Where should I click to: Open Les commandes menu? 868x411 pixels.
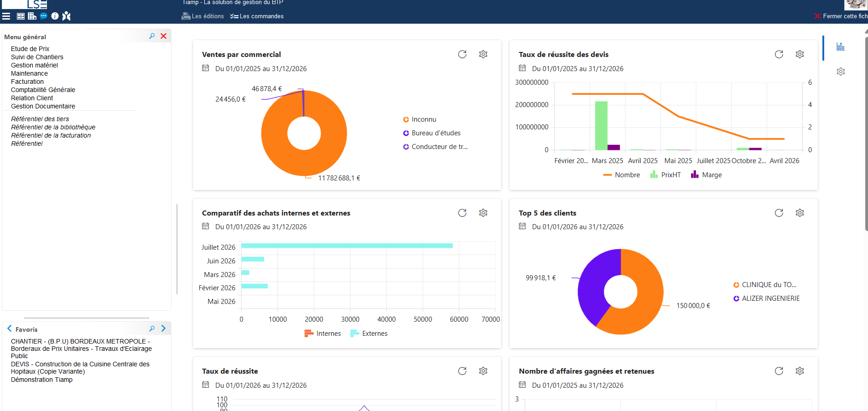tap(257, 16)
